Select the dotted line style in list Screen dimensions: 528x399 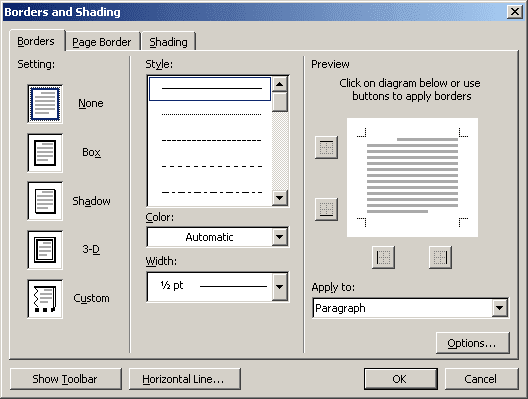210,114
